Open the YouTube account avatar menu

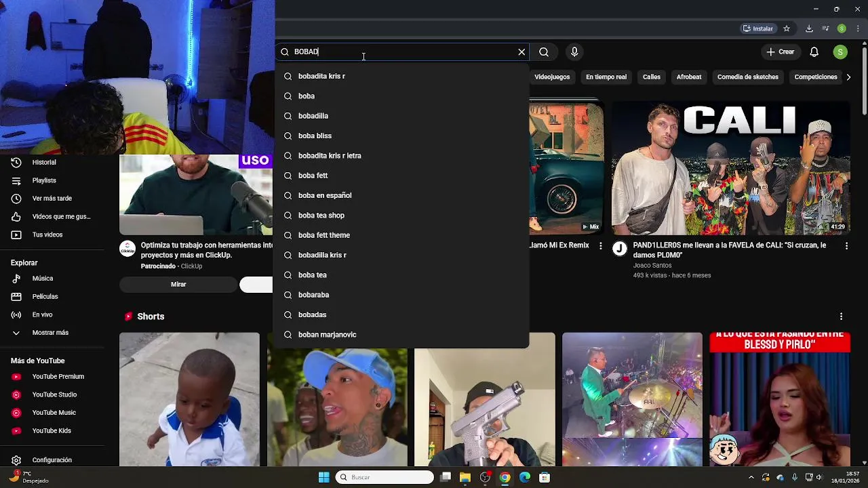pyautogui.click(x=840, y=52)
